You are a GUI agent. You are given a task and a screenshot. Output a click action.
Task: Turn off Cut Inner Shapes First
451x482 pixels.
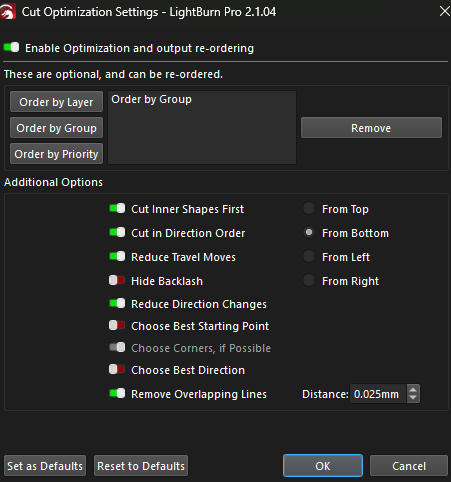pyautogui.click(x=117, y=209)
